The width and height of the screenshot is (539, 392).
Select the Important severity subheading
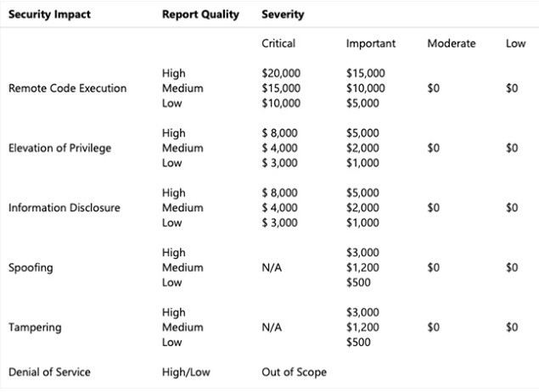coord(371,43)
